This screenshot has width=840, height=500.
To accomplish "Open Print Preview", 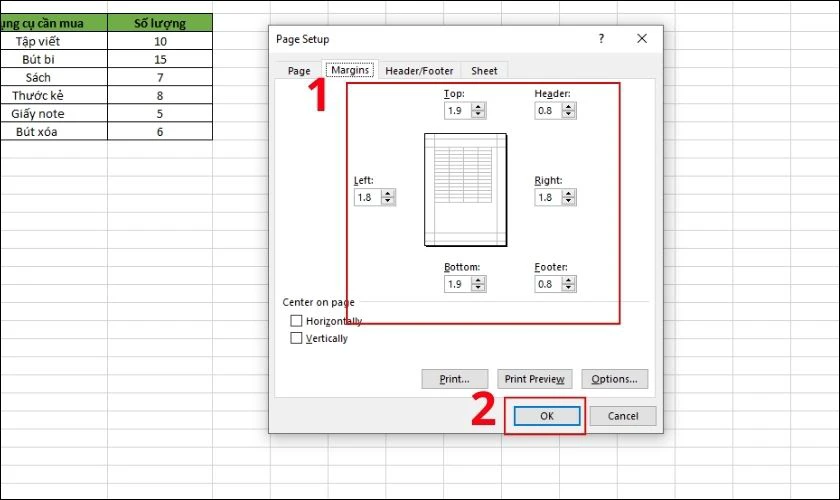I will (x=535, y=379).
